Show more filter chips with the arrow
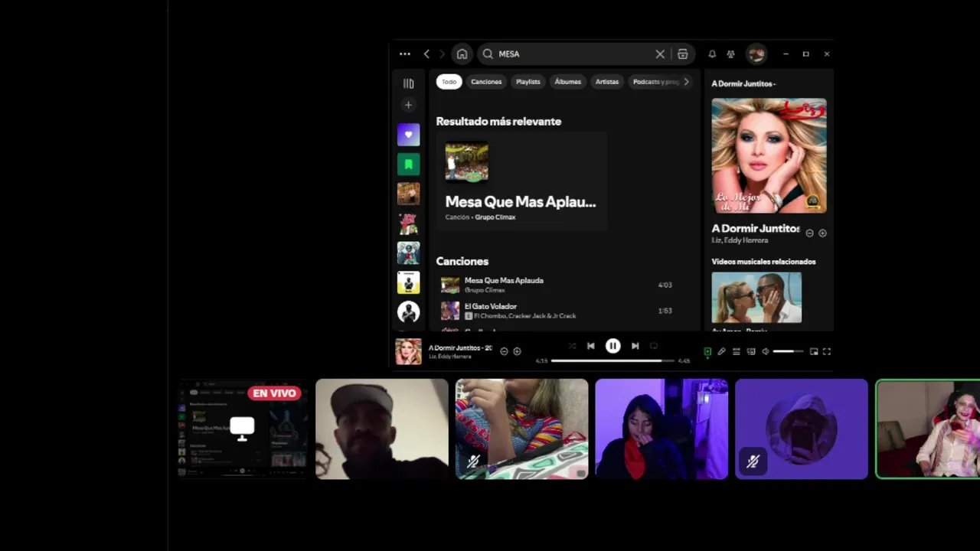Image resolution: width=980 pixels, height=551 pixels. point(686,82)
